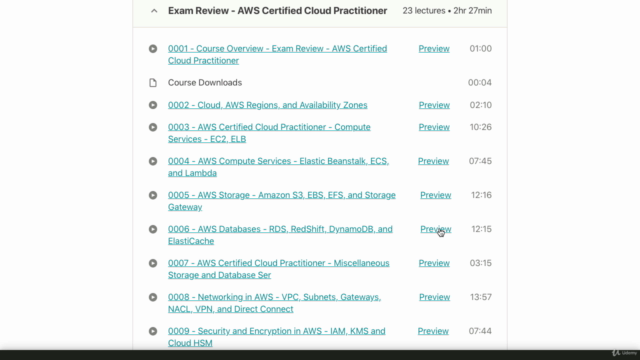Click play icon for lecture 0007 Miscellaneous Storage
The height and width of the screenshot is (360, 640).
point(153,263)
